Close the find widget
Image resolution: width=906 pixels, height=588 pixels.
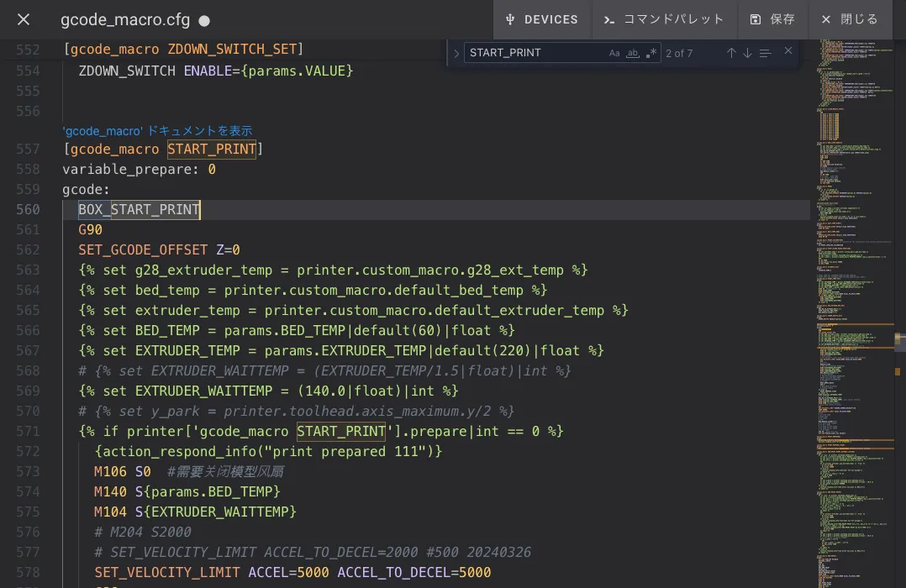[x=788, y=51]
